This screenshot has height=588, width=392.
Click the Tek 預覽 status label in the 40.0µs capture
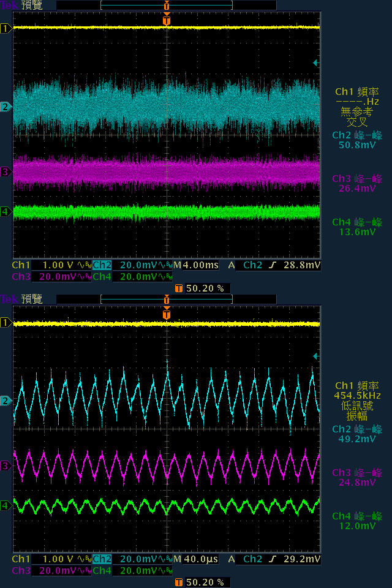pos(21,300)
